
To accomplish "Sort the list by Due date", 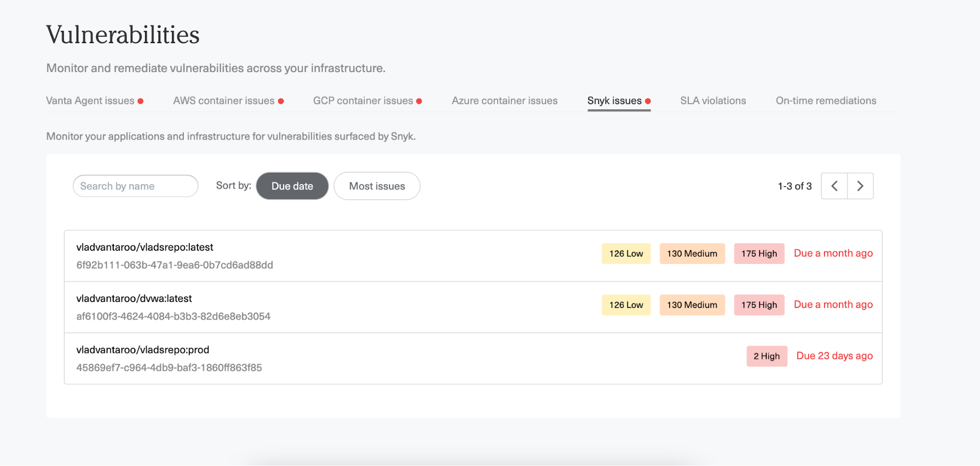I will click(292, 186).
